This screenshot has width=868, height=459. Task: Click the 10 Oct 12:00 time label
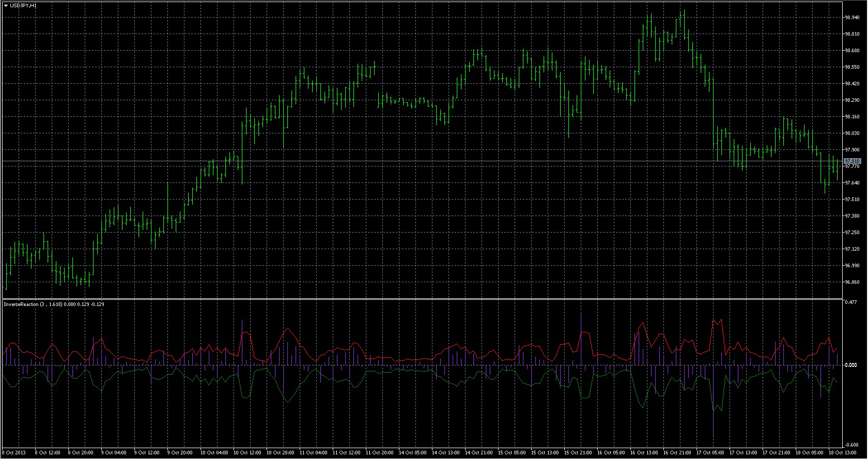pyautogui.click(x=247, y=453)
